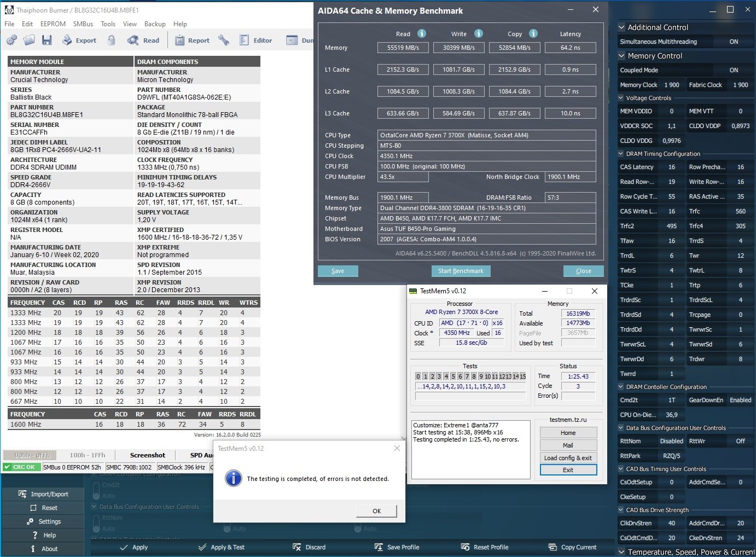Click Copy Current in the bottom bar
The image size is (756, 557).
tap(572, 547)
